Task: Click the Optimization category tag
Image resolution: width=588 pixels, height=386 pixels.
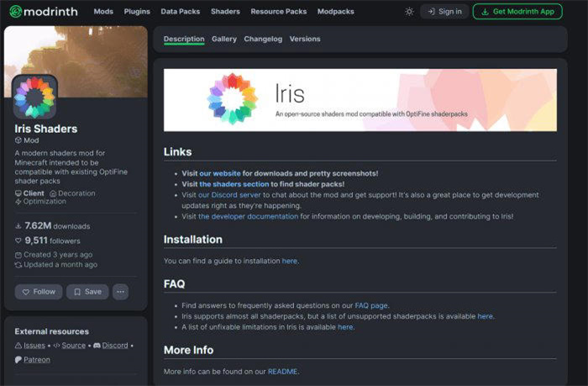Action: pos(40,202)
